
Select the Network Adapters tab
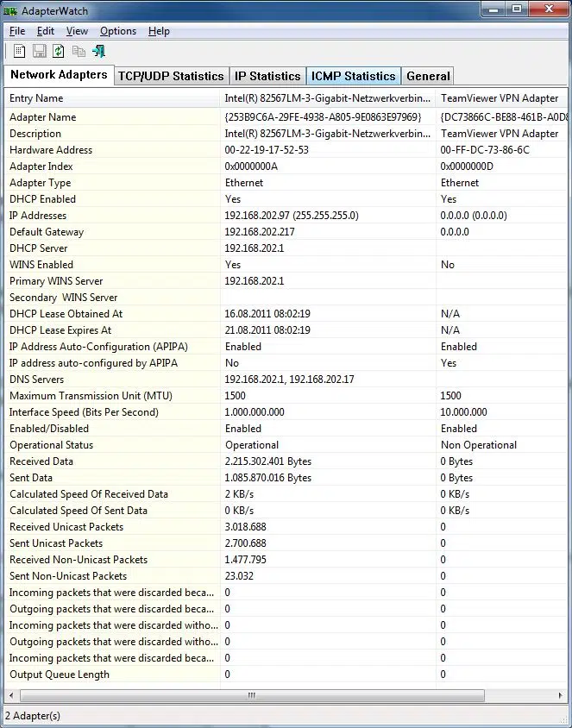click(59, 75)
